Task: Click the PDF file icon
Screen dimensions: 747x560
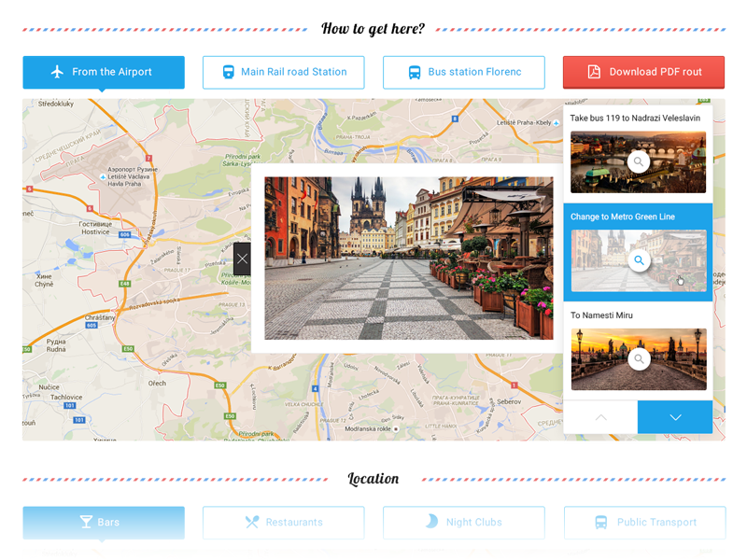Action: (594, 72)
